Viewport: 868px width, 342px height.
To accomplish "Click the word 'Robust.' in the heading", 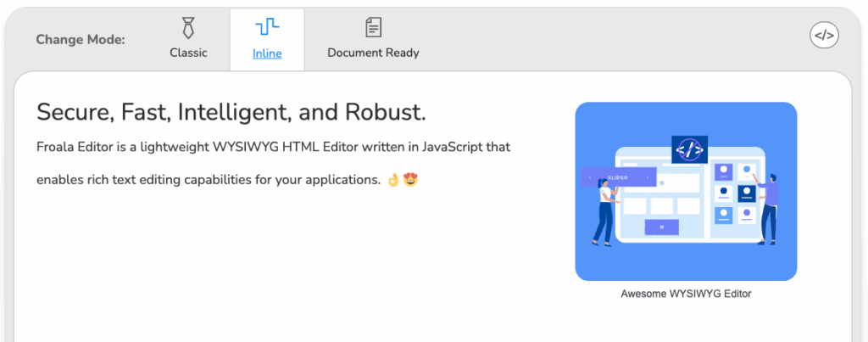I will pyautogui.click(x=386, y=113).
